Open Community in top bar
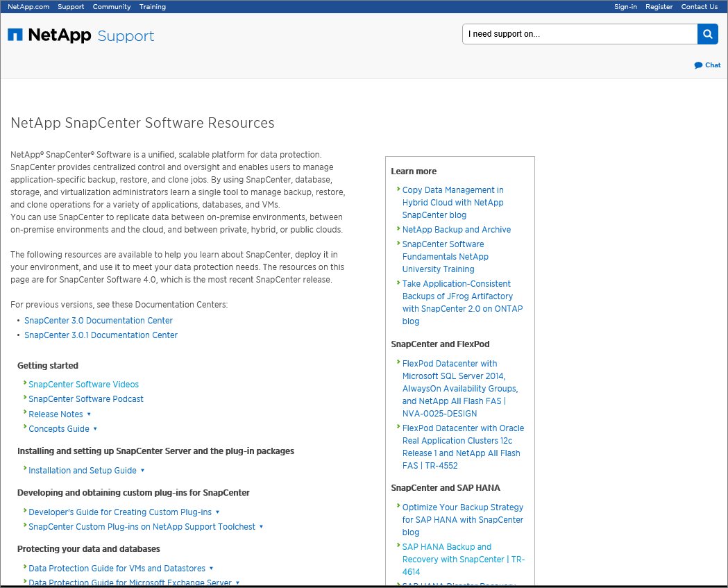Viewport: 728px width, 588px height. [112, 6]
